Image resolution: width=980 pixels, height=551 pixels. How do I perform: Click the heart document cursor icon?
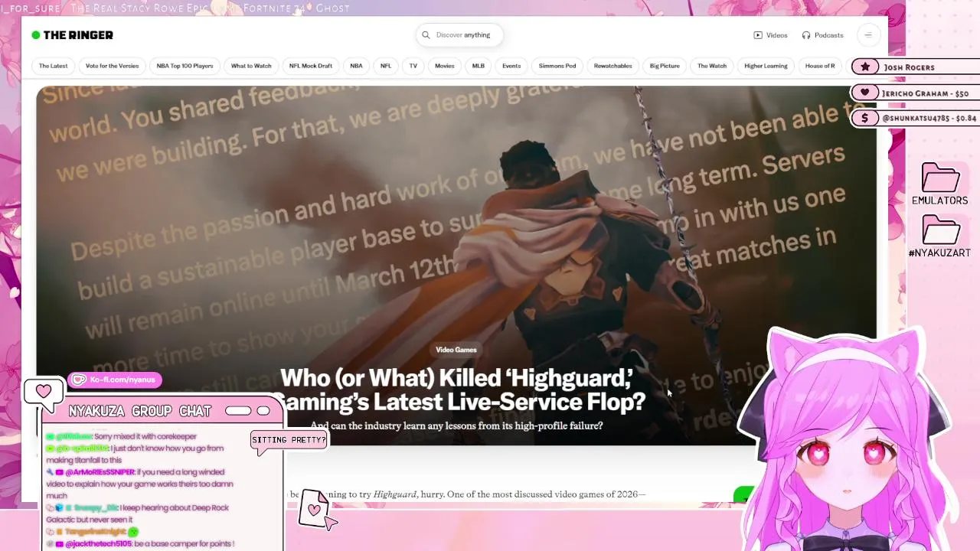[x=316, y=508]
